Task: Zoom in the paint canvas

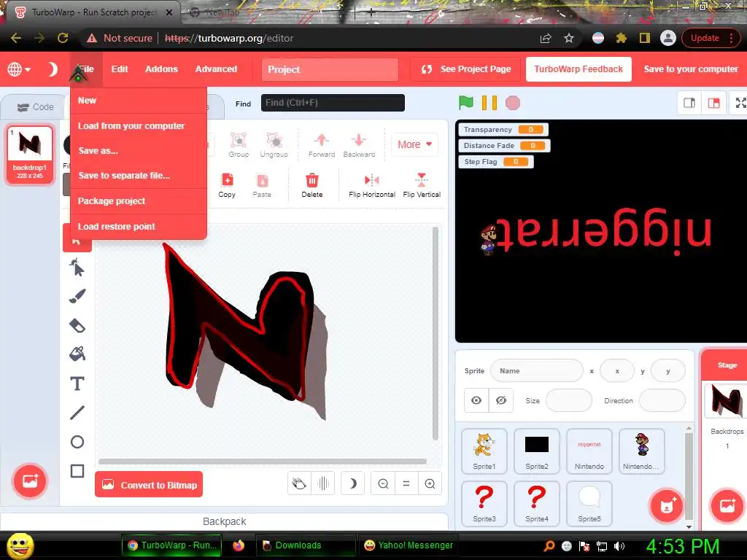Action: [430, 484]
